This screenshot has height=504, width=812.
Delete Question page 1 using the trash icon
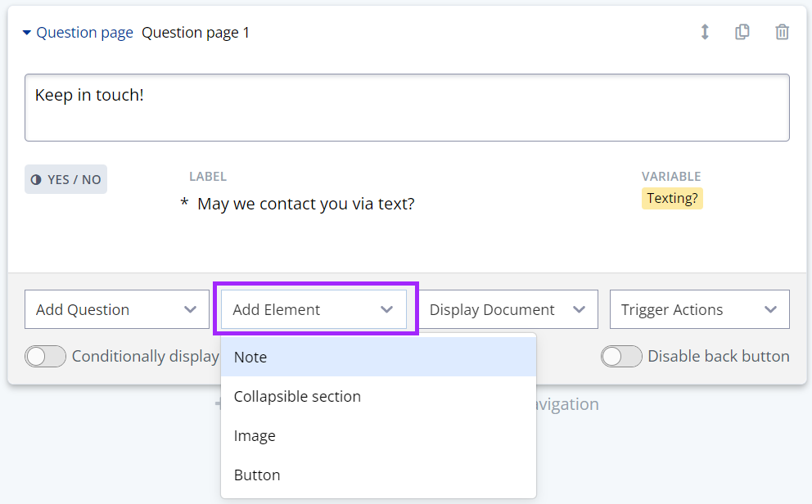point(782,32)
